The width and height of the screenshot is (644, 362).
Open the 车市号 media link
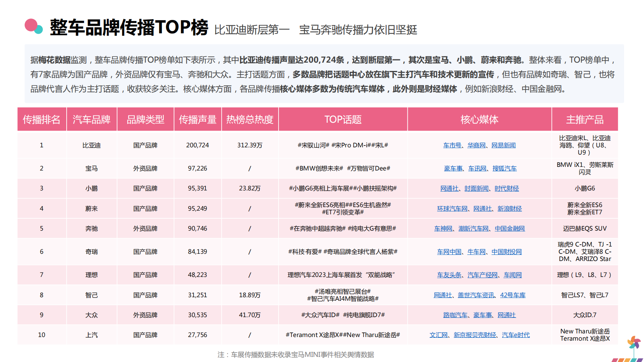click(x=452, y=145)
